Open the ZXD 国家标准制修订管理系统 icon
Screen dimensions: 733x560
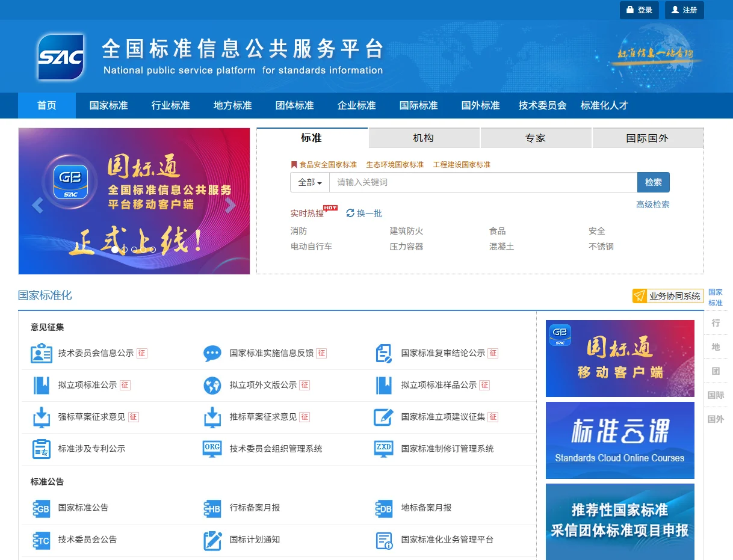[383, 449]
